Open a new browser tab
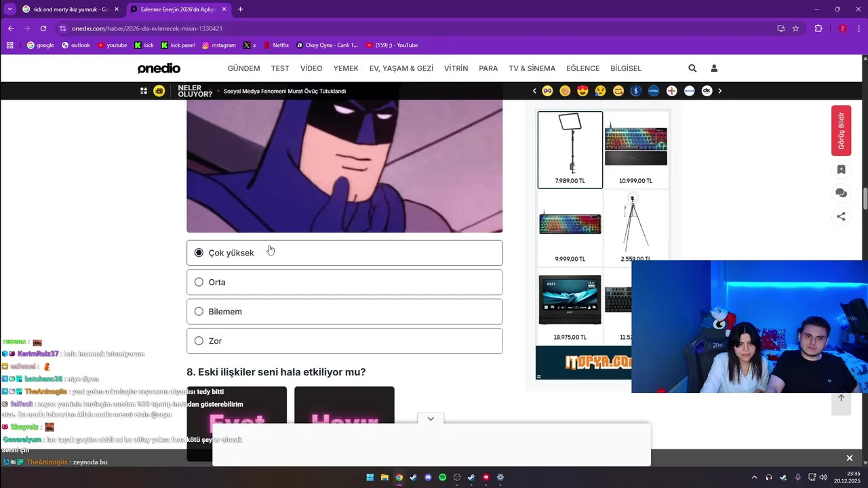Viewport: 868px width, 488px height. click(x=240, y=9)
